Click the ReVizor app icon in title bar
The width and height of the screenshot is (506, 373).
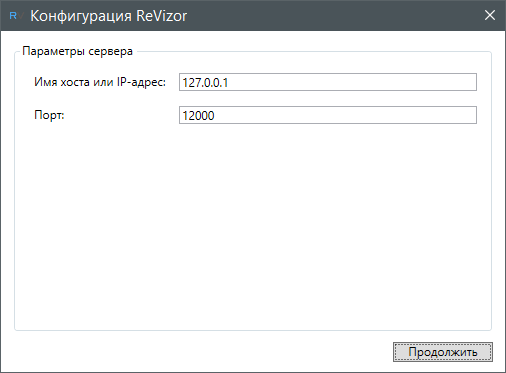[15, 16]
